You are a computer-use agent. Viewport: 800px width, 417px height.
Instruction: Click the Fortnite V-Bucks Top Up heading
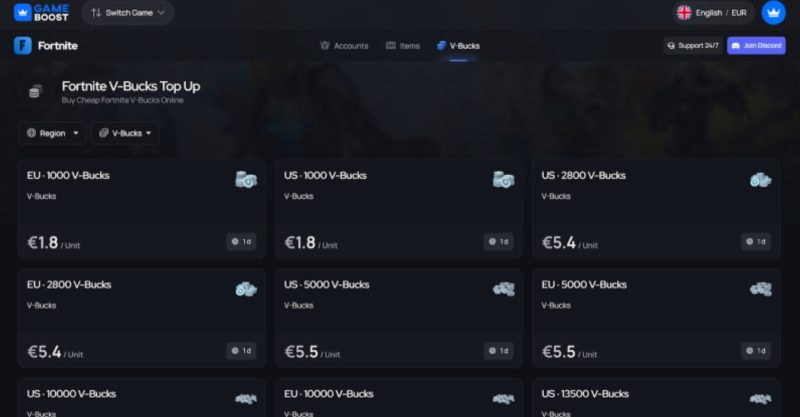coord(131,86)
